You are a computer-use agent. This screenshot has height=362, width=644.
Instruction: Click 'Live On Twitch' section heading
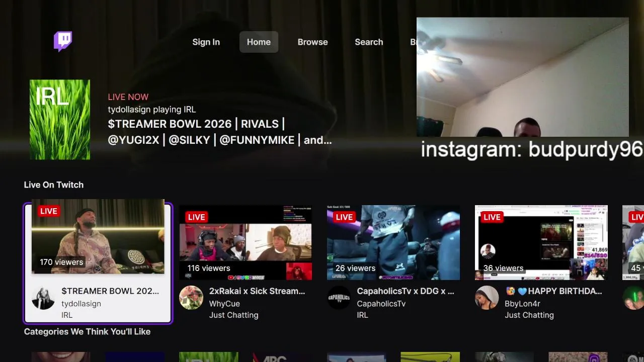[x=54, y=185]
